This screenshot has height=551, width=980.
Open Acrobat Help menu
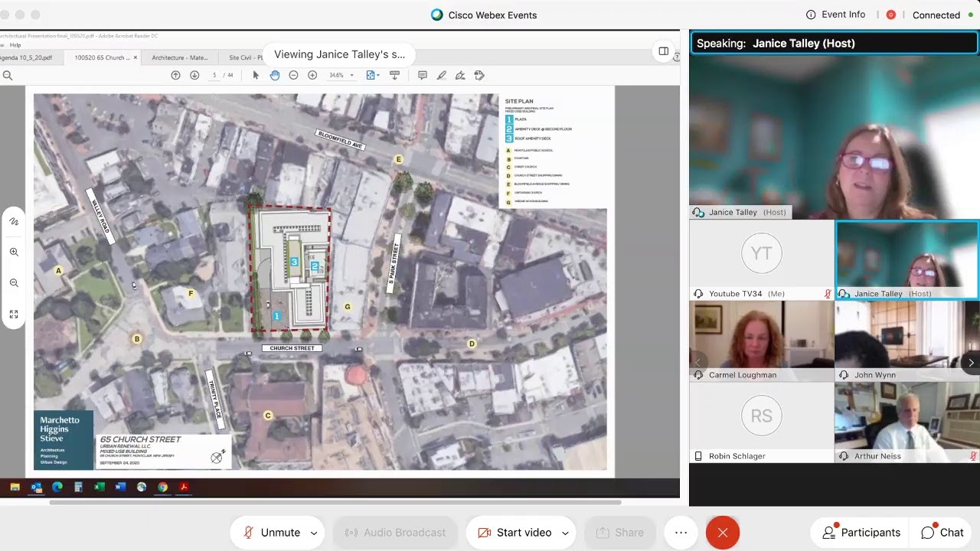coord(15,45)
